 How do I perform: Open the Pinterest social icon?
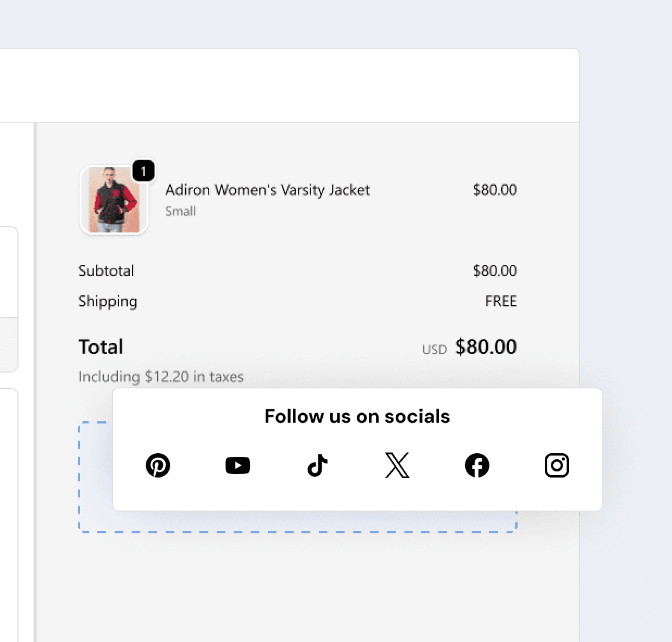click(x=158, y=465)
